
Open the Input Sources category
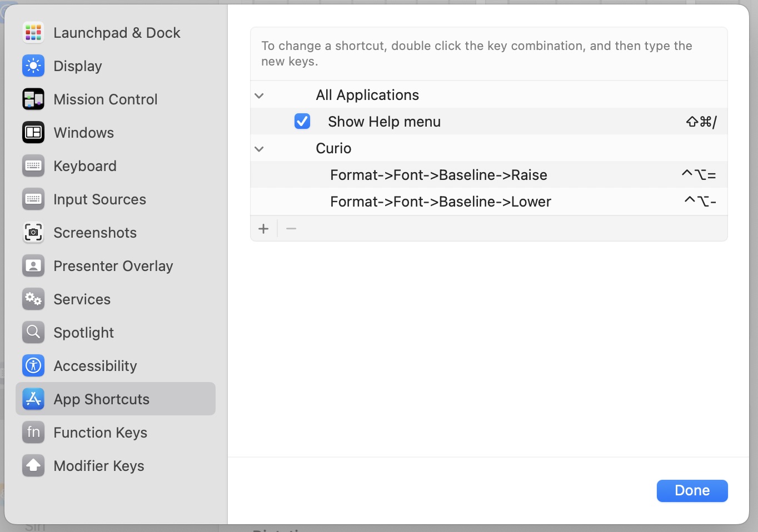(x=99, y=199)
